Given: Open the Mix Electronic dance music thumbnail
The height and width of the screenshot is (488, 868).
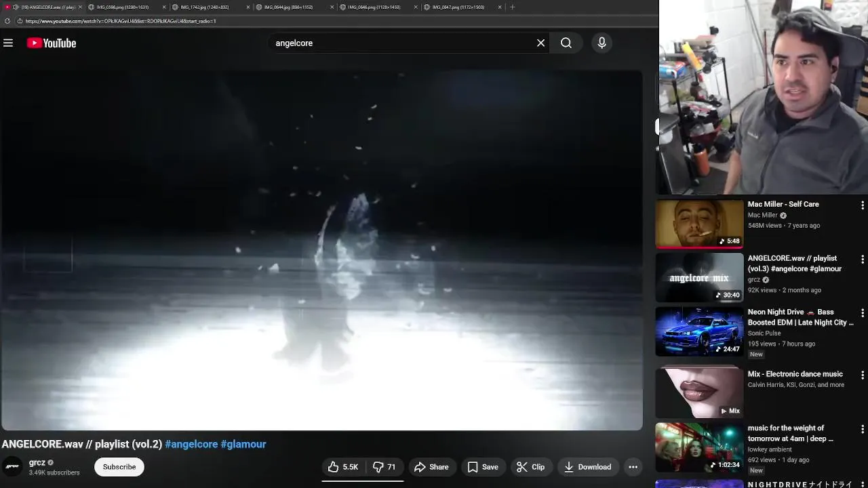Looking at the screenshot, I should pyautogui.click(x=699, y=393).
